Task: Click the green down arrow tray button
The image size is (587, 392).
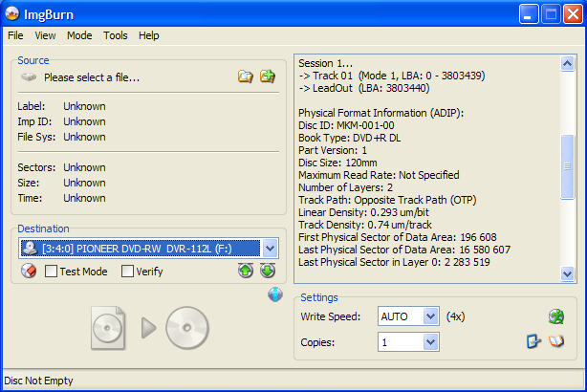Action: (x=268, y=271)
